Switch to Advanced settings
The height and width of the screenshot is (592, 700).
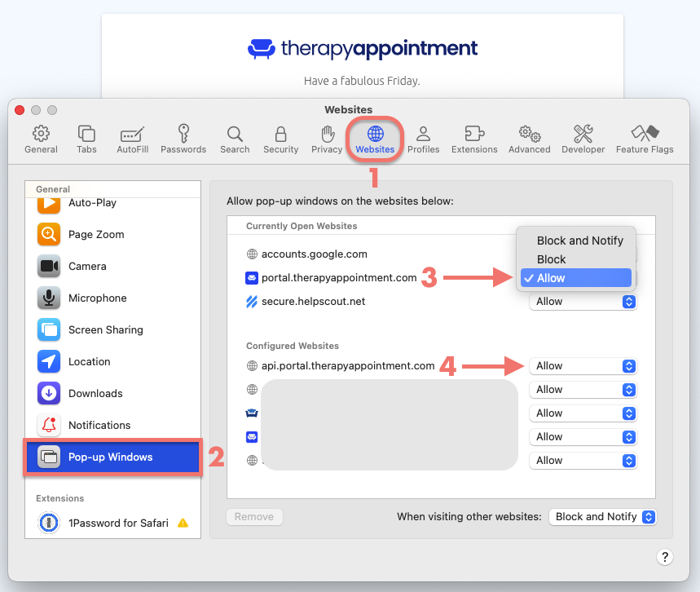click(530, 139)
